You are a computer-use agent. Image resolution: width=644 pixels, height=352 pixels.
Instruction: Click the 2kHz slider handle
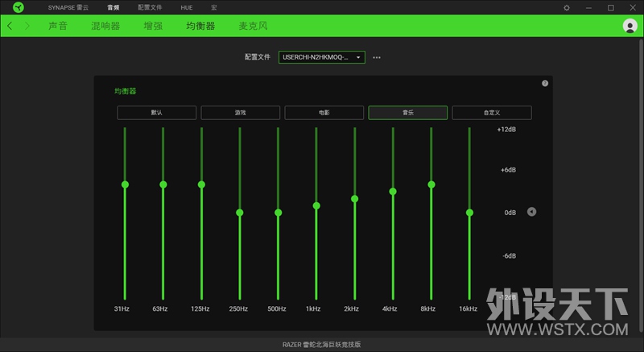click(355, 199)
